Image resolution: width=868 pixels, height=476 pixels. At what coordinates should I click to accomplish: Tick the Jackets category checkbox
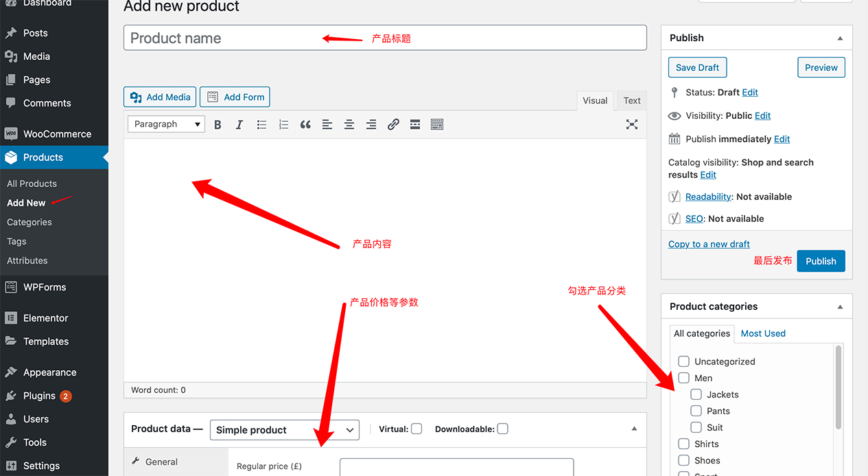coord(696,394)
